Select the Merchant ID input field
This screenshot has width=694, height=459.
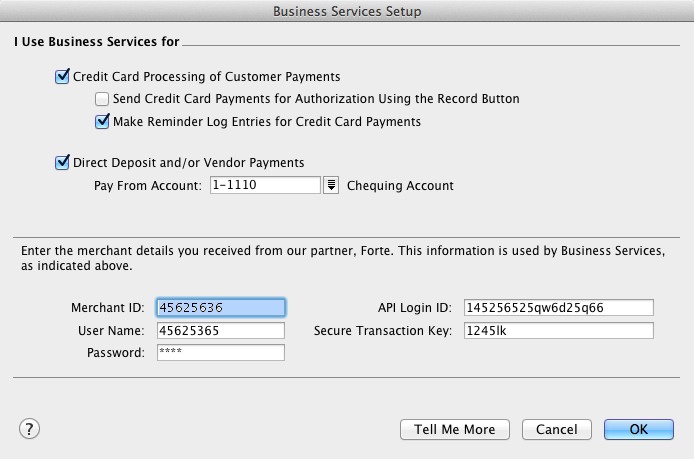pyautogui.click(x=221, y=307)
